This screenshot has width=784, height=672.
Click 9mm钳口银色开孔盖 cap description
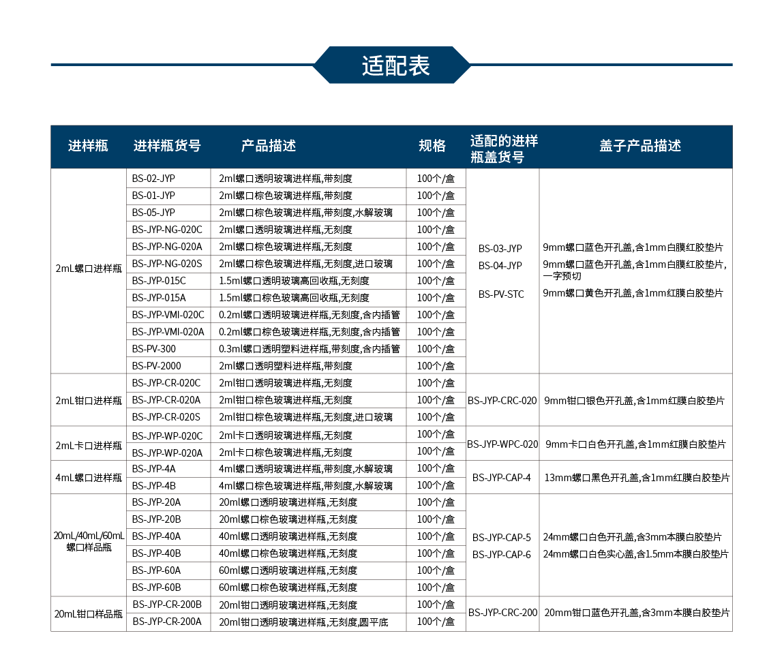pyautogui.click(x=634, y=401)
